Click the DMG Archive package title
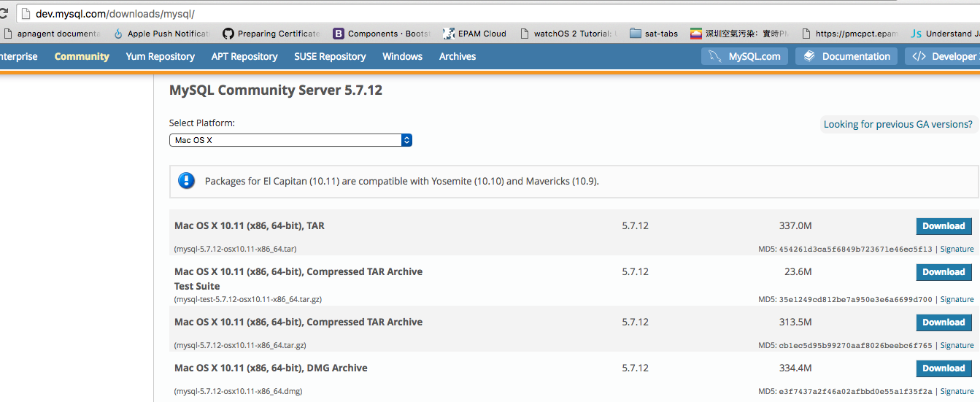The image size is (980, 402). [x=271, y=368]
